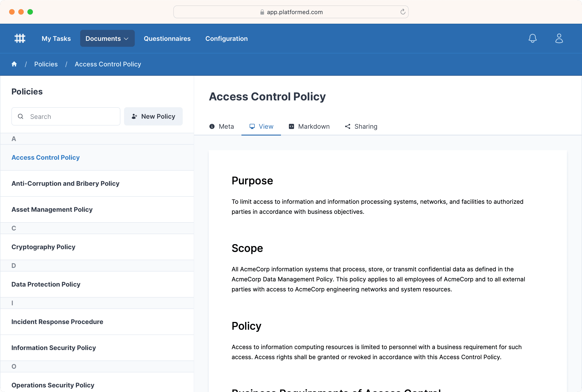Click the home breadcrumb icon
The width and height of the screenshot is (582, 392).
point(14,64)
